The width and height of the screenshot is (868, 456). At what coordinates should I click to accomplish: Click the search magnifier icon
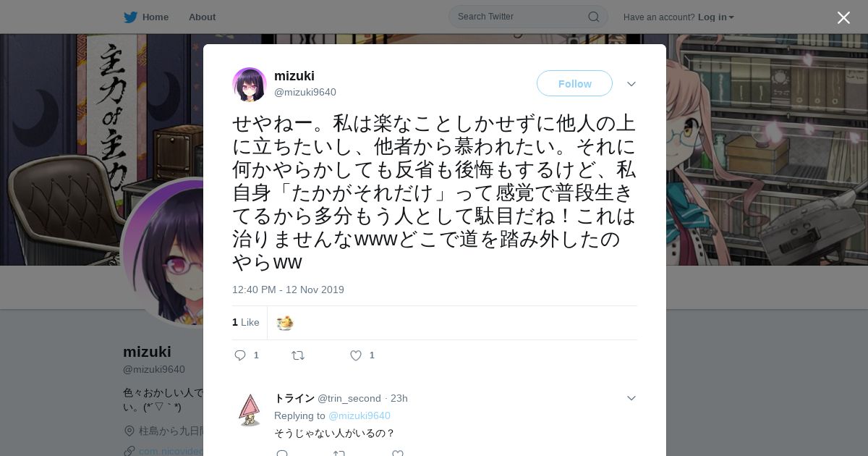594,17
